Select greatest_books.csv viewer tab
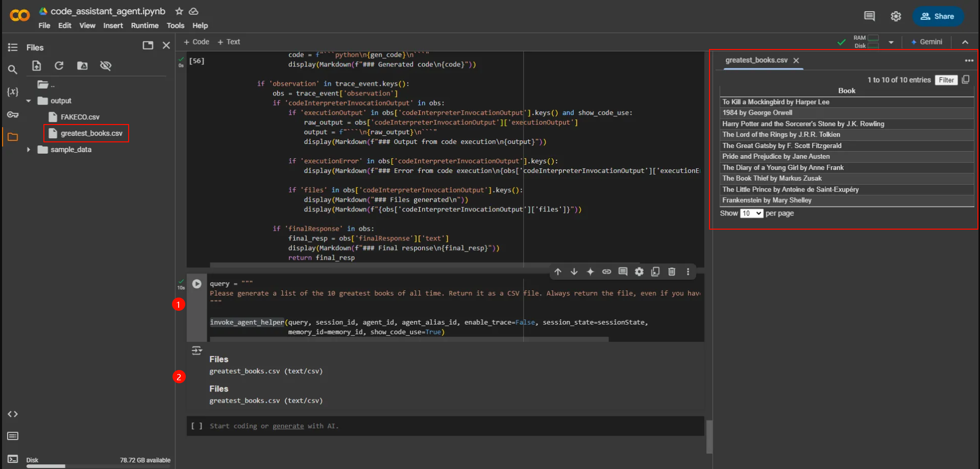The image size is (980, 469). [756, 60]
